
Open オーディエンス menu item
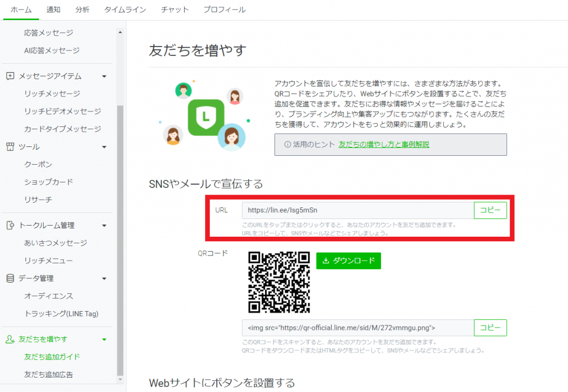[x=49, y=296]
